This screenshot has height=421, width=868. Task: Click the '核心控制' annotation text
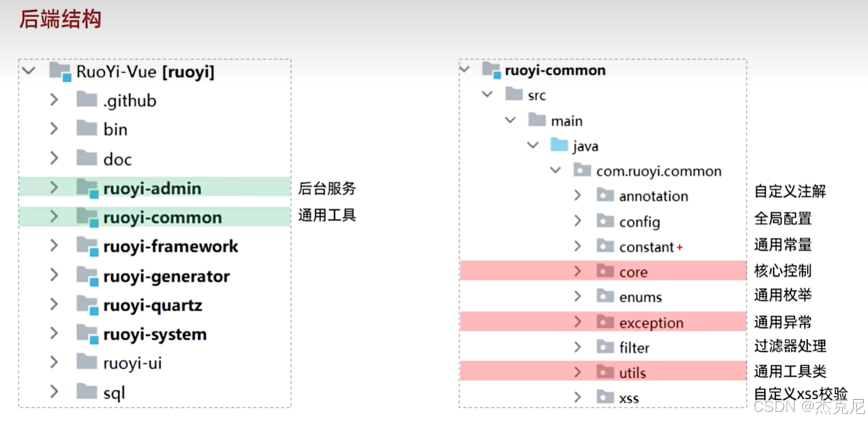(783, 271)
